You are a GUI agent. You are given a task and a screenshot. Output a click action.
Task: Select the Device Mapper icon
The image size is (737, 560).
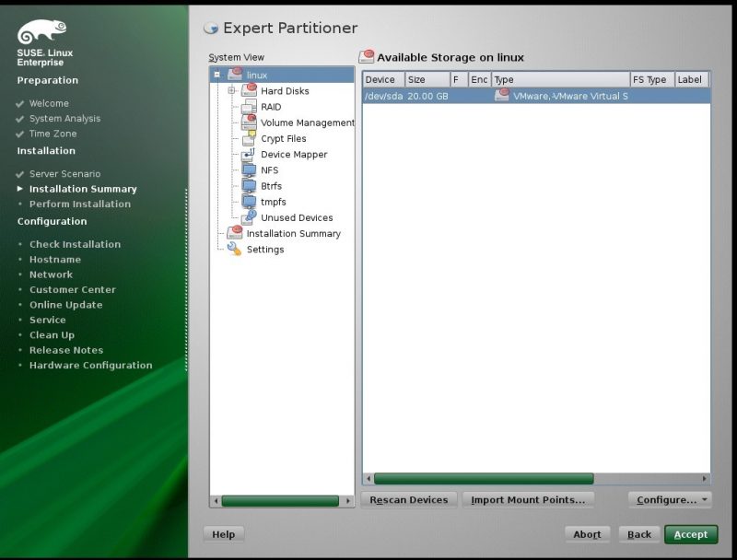[249, 154]
